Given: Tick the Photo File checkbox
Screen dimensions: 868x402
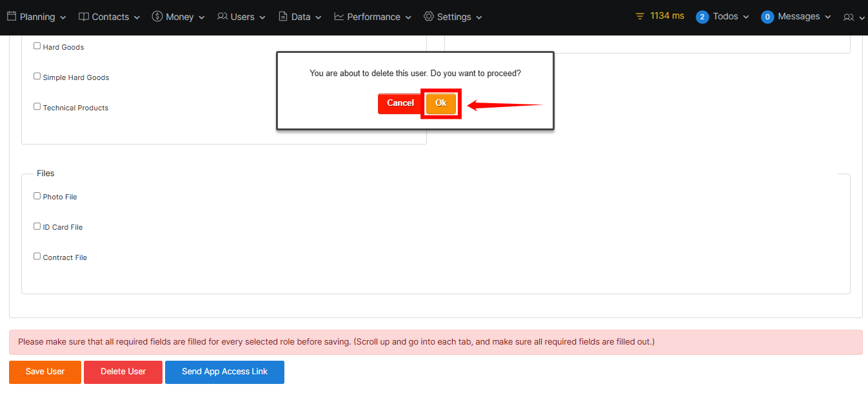Looking at the screenshot, I should click(x=37, y=196).
